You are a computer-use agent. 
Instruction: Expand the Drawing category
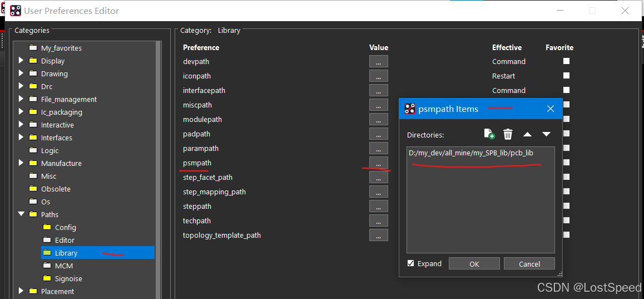[x=21, y=73]
